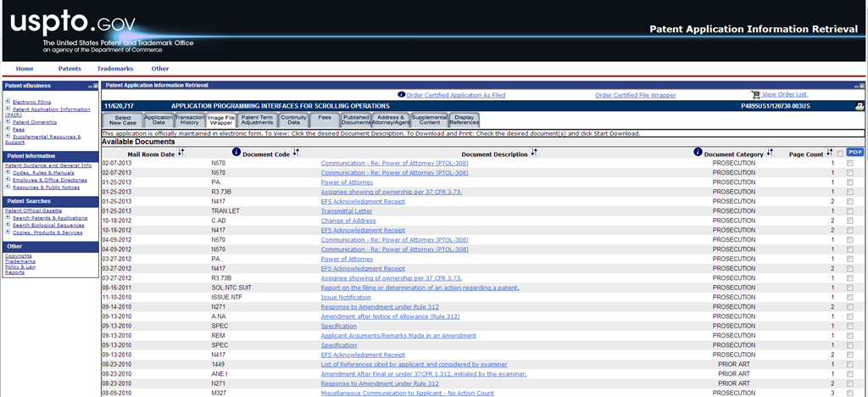Expand Supplemental Resources & Support item

(7, 136)
